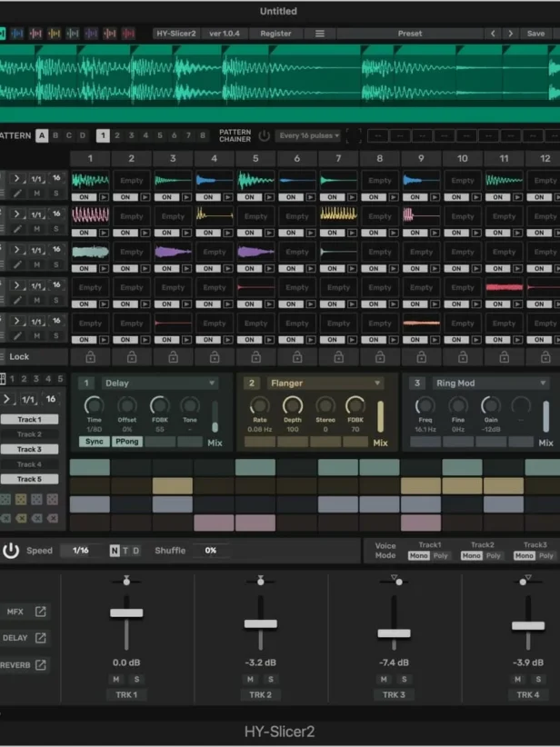Click the play direction arrow on row 3
Viewport: 560px width, 747px height.
tap(16, 250)
